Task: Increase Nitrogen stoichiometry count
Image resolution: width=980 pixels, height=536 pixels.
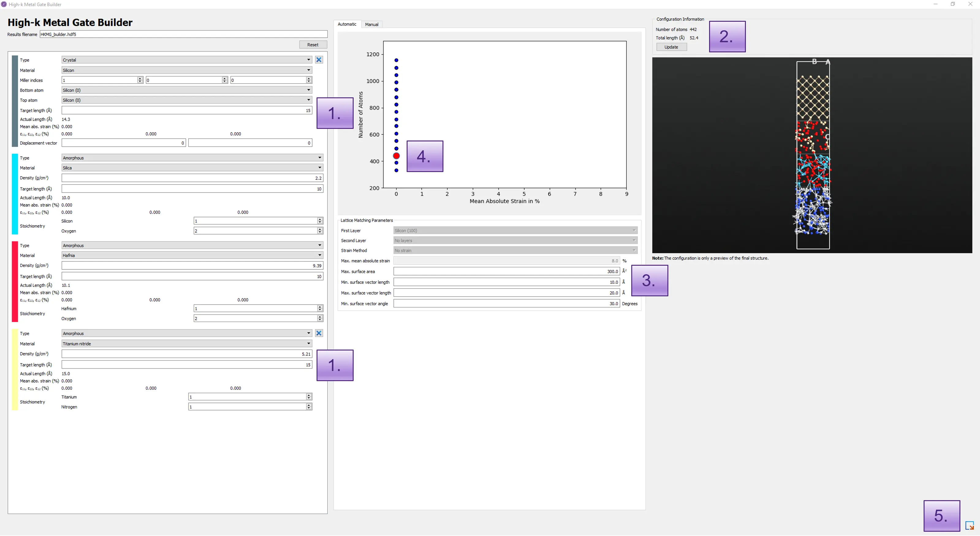Action: point(309,405)
